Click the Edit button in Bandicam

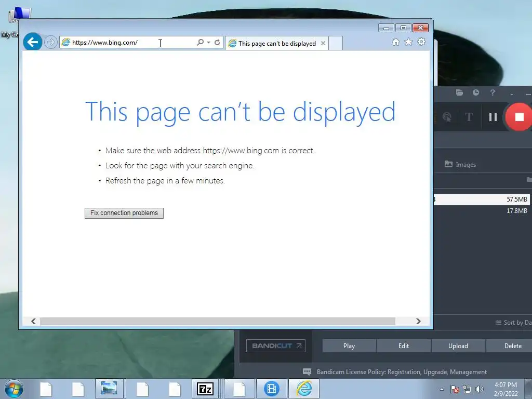404,346
